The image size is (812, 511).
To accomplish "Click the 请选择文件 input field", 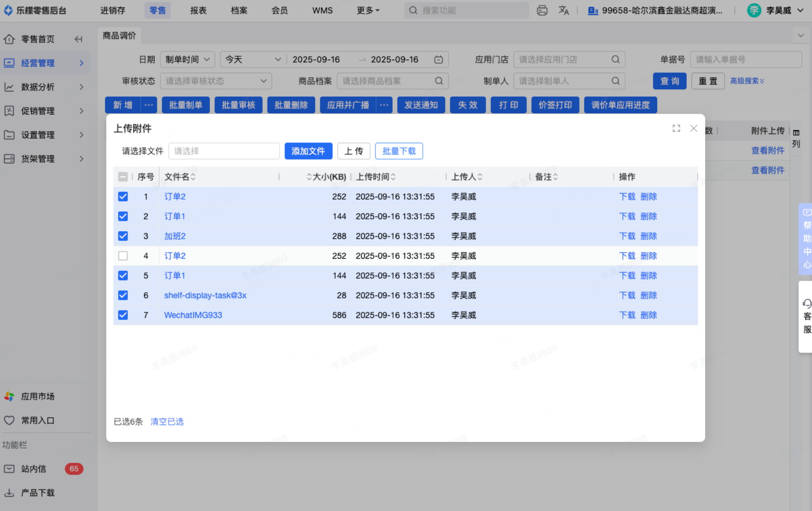I will [x=224, y=151].
